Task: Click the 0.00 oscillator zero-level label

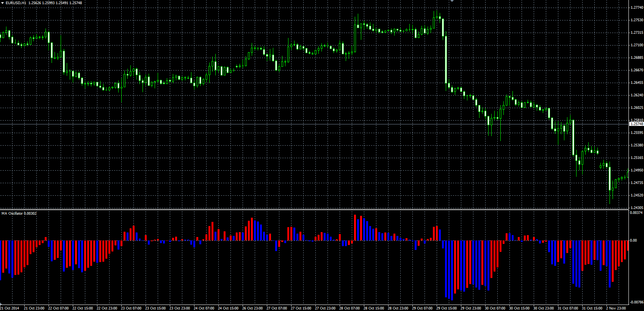Action: click(633, 240)
